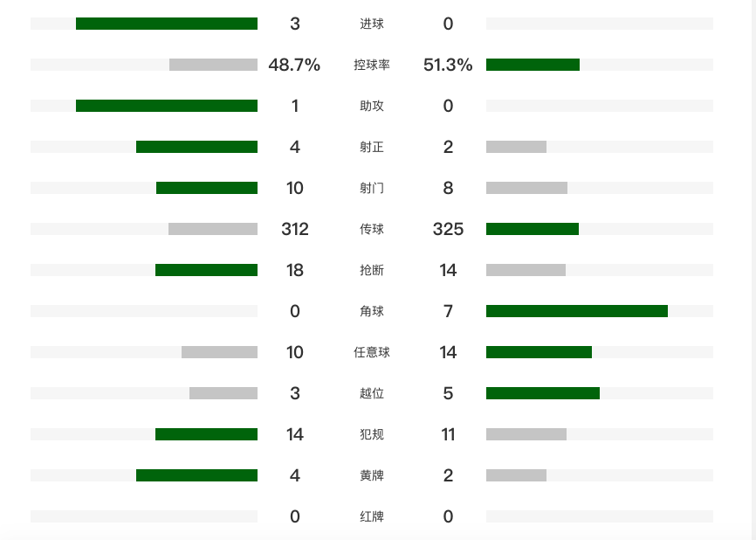
Task: Click the right green 越位 bar
Action: pos(542,393)
